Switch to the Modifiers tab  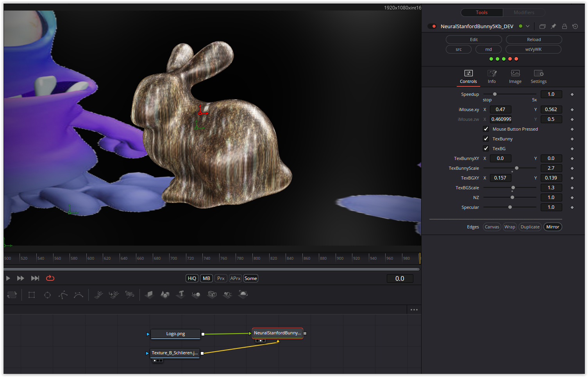[524, 13]
